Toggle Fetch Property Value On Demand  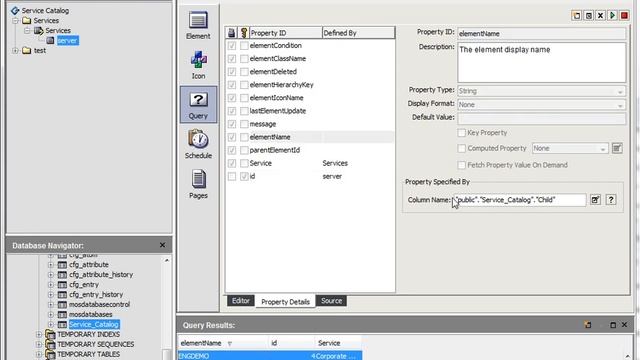(462, 165)
